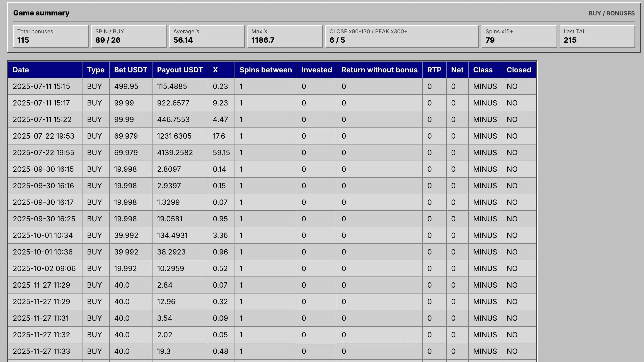
Task: Click the Spins between column header
Action: (266, 70)
